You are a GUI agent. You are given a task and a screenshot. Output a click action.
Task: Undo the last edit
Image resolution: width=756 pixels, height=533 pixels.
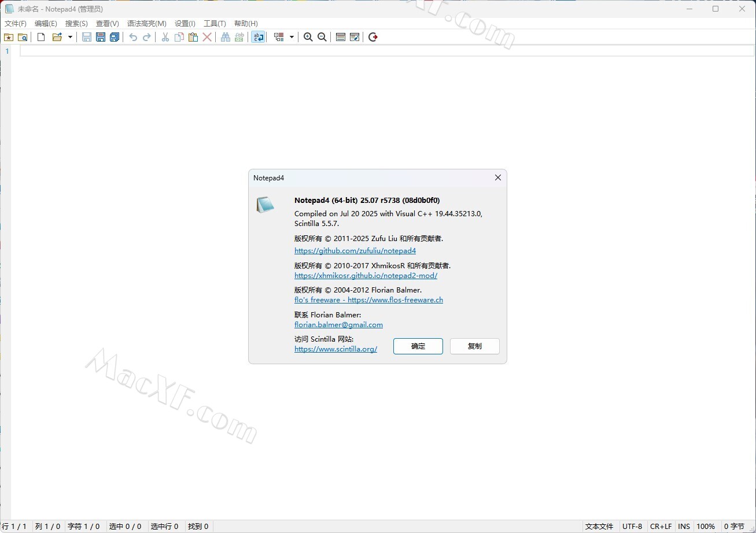tap(133, 37)
